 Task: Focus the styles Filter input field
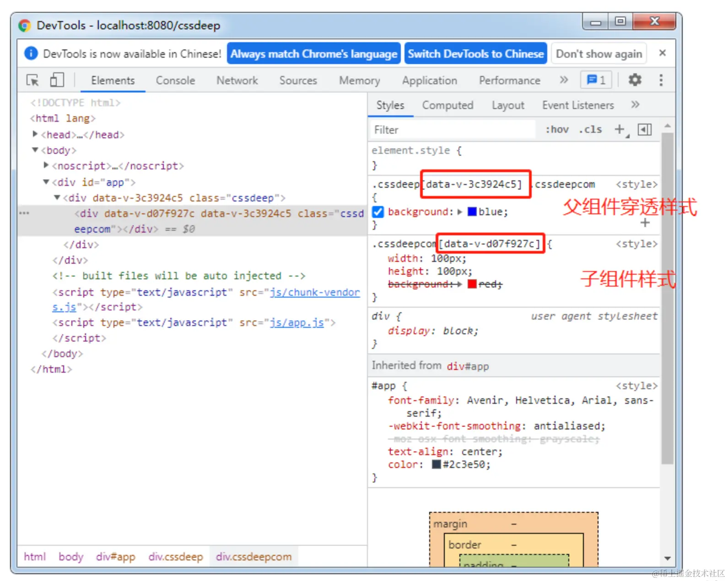[453, 130]
